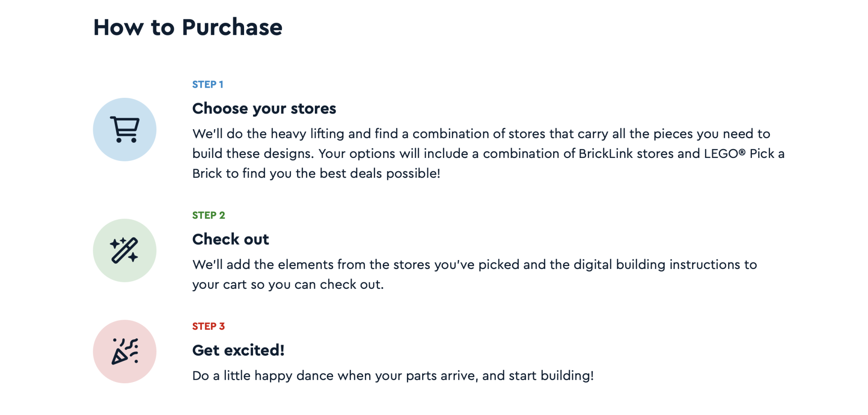Screen dimensions: 868x415
Task: Click the shopping cart icon
Action: coord(125,129)
